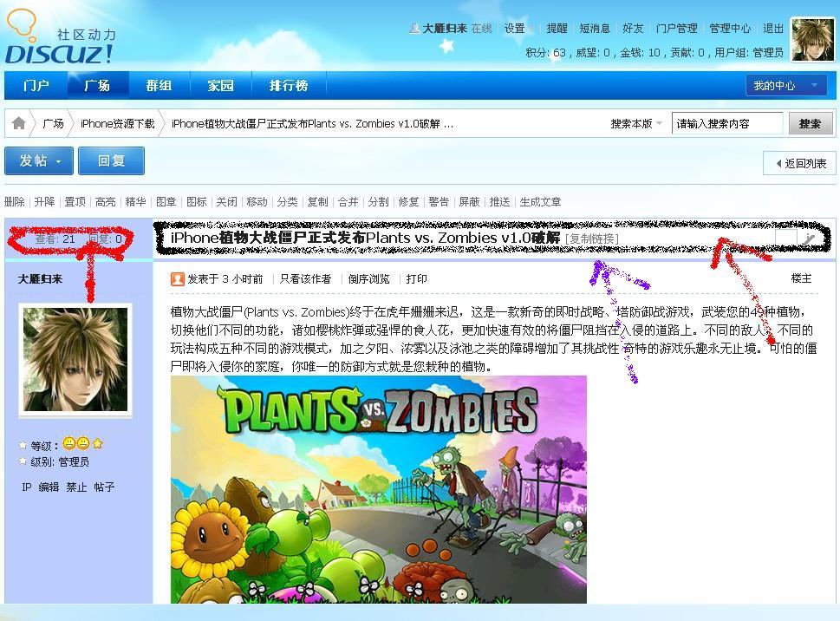Click the 分类 moderation link

tap(288, 201)
